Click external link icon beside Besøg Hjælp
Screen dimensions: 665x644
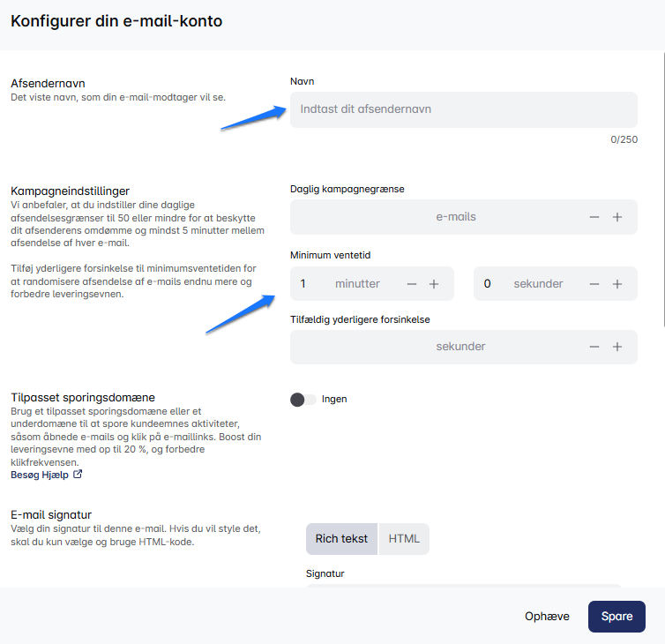pyautogui.click(x=78, y=475)
